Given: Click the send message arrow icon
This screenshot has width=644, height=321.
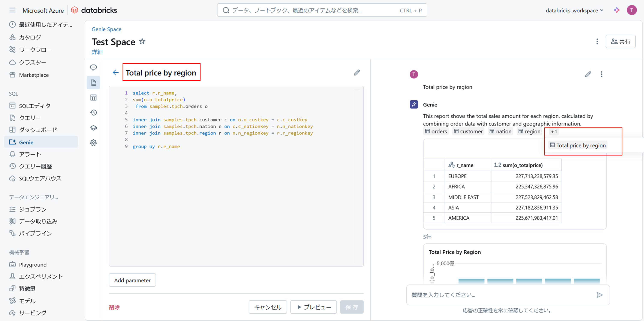Looking at the screenshot, I should point(599,295).
